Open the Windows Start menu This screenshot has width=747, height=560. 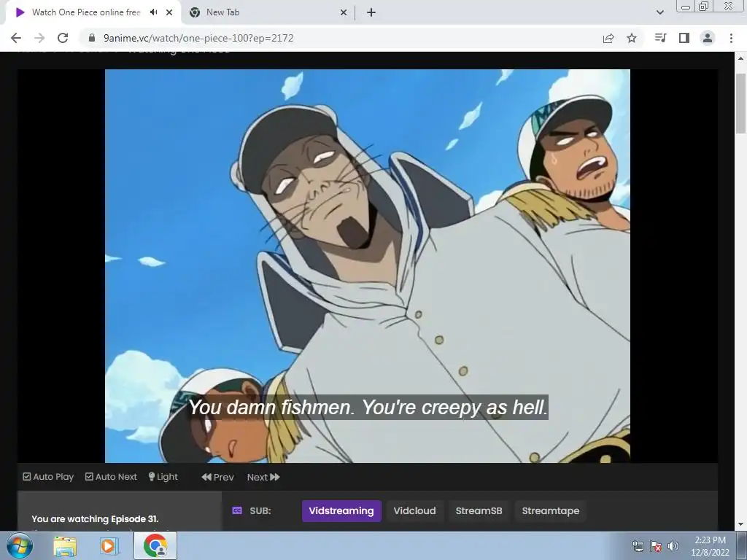tap(19, 545)
